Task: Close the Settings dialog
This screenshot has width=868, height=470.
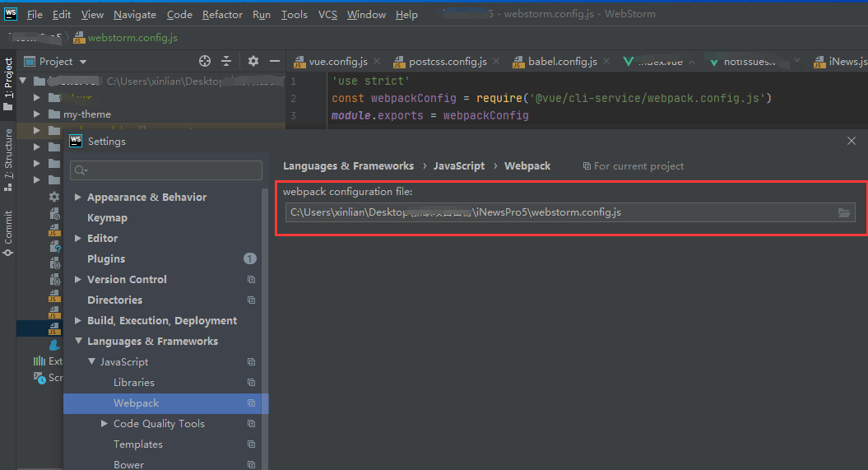Action: tap(852, 142)
